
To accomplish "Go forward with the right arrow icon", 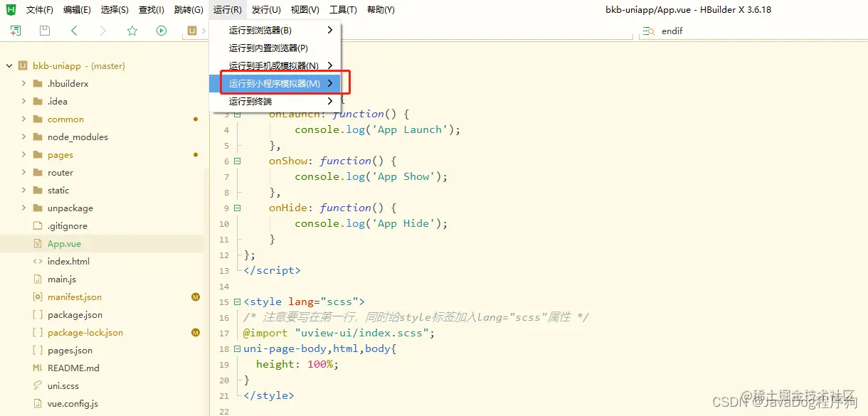I will [x=103, y=31].
